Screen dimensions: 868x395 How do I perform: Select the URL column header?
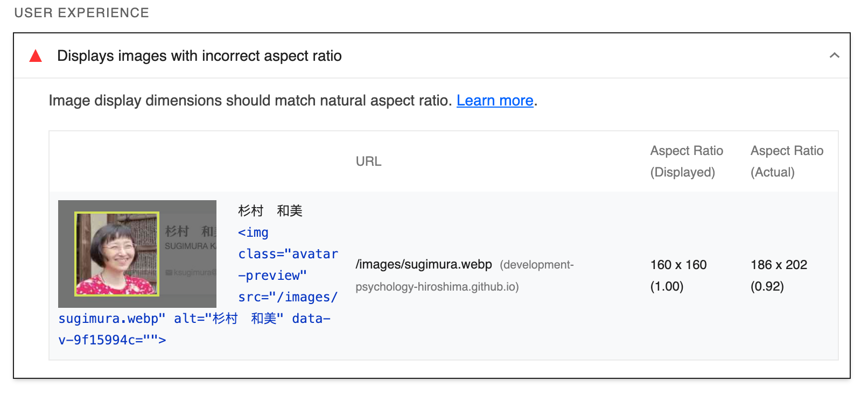point(368,161)
